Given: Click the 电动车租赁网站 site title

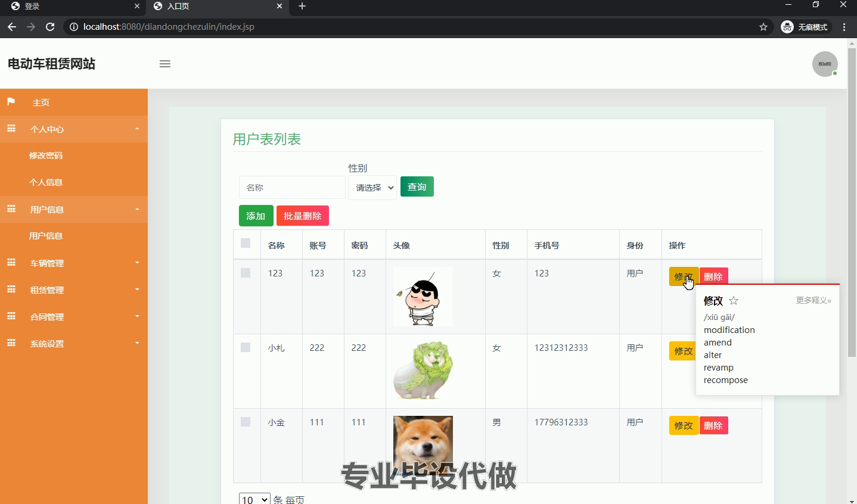Looking at the screenshot, I should coord(52,64).
